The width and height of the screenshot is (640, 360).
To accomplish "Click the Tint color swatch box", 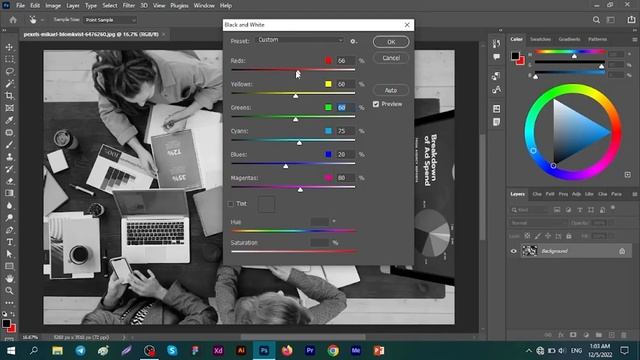I will (x=267, y=204).
